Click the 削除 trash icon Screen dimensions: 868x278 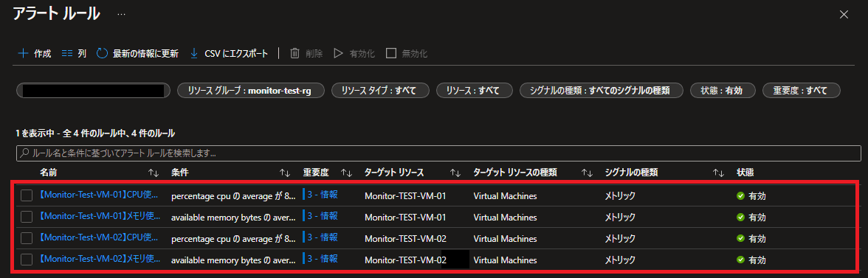(295, 54)
